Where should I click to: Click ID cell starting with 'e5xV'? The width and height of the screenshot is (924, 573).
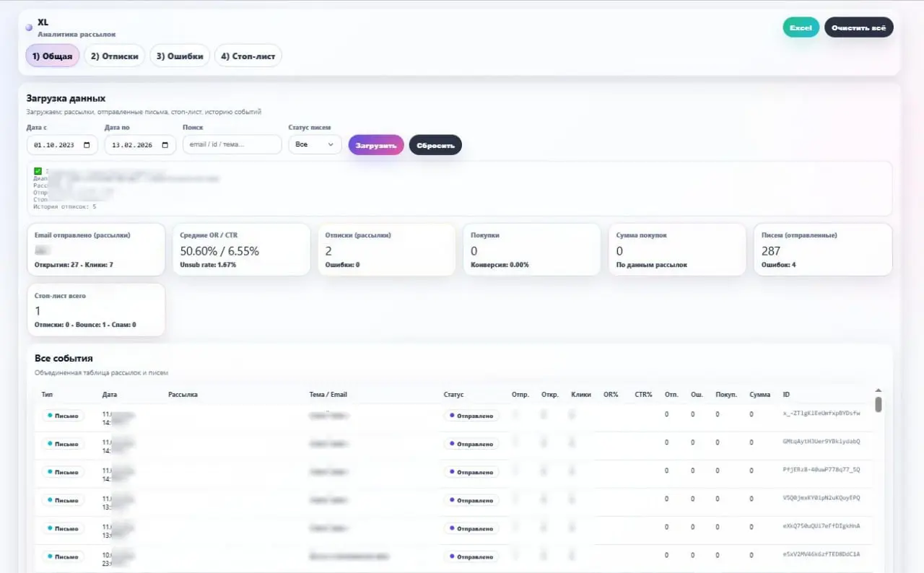[x=821, y=554]
